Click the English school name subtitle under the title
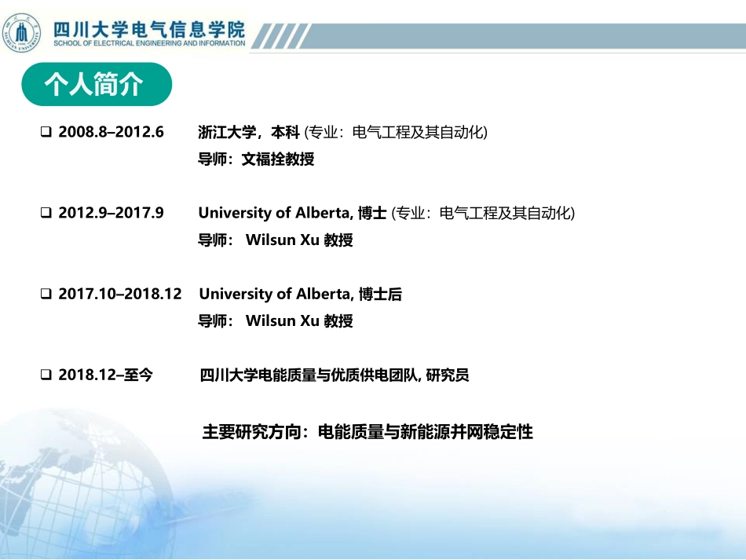Image resolution: width=746 pixels, height=560 pixels. 148,44
